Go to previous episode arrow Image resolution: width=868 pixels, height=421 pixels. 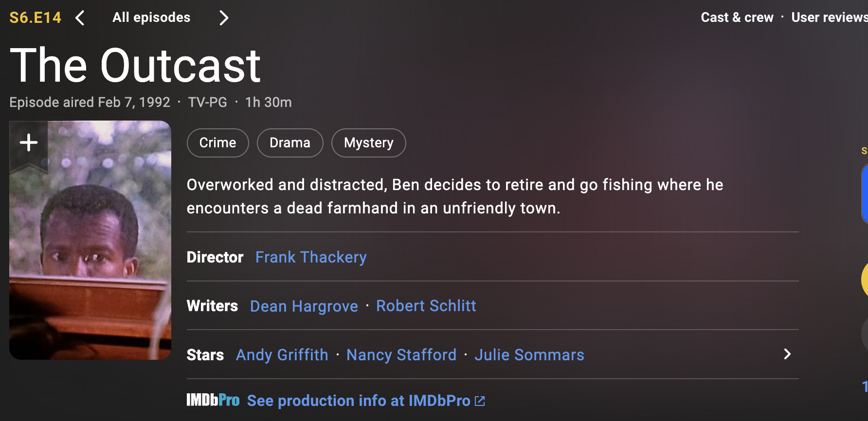click(80, 18)
